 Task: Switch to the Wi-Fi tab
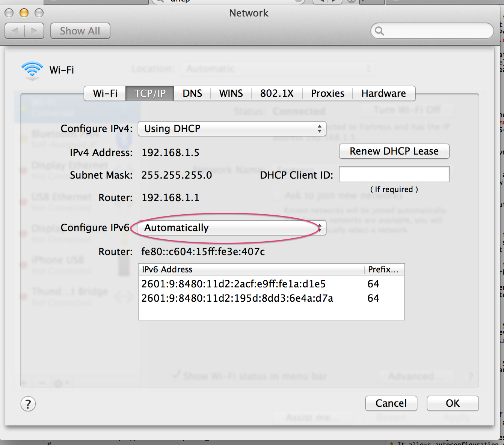[x=105, y=93]
